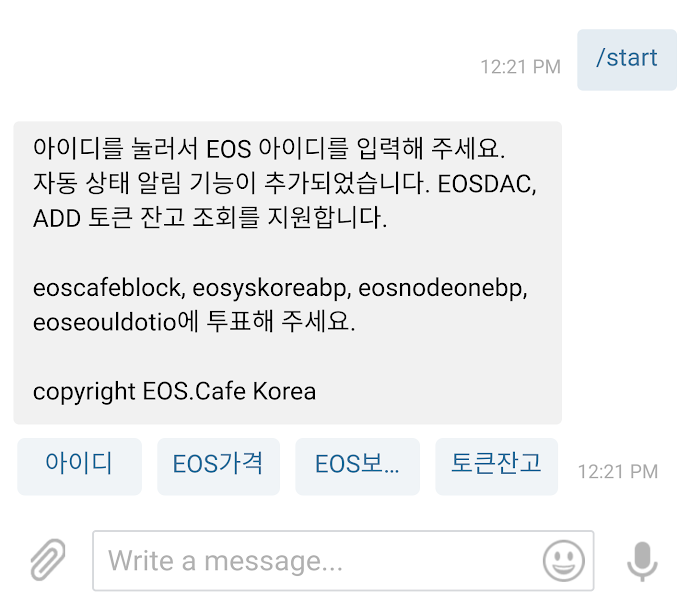
Task: Click the /start command message
Action: pos(627,59)
